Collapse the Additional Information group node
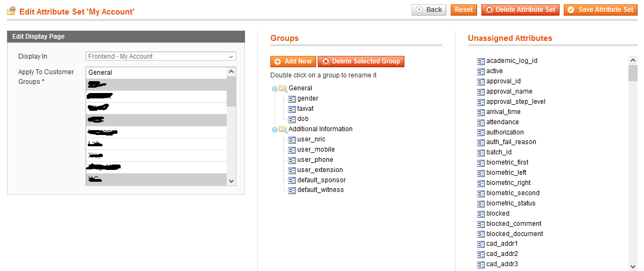Viewport: 644px width, 271px height. point(275,130)
